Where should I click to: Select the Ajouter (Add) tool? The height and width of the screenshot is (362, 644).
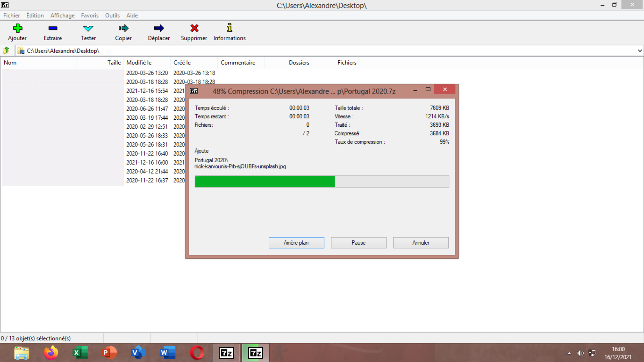17,32
